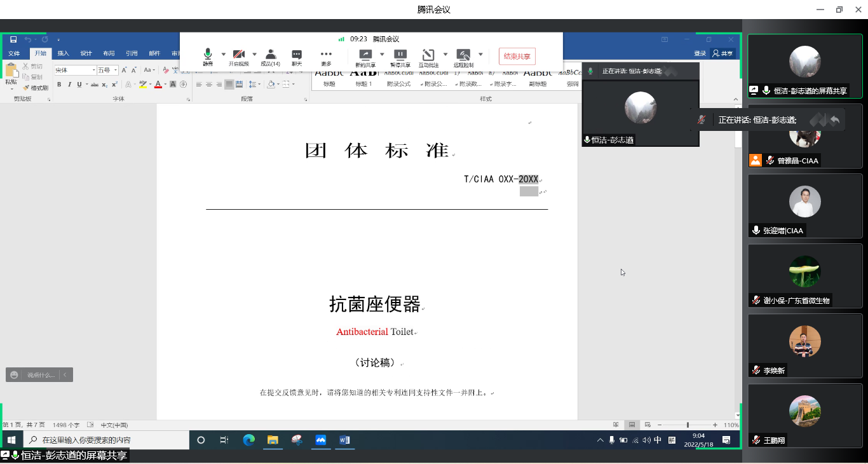Viewport: 868px width, 464px height.
Task: Expand video options arrow beside camera
Action: click(255, 54)
